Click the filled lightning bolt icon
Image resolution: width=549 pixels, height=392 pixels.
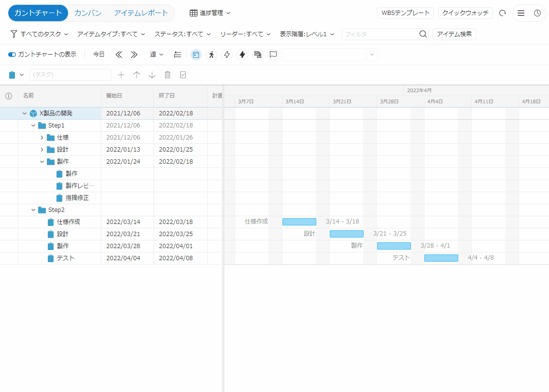(x=242, y=55)
